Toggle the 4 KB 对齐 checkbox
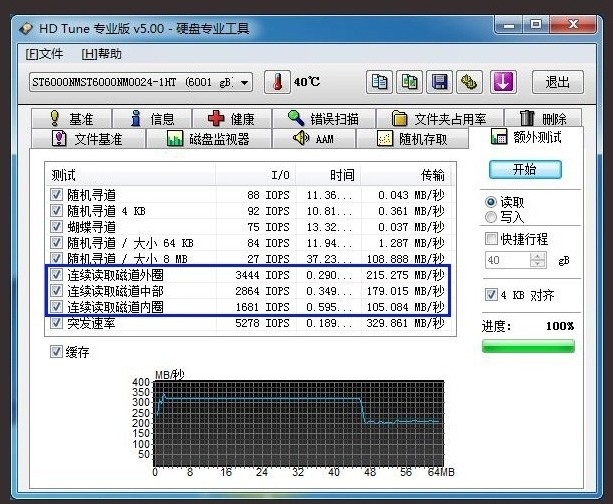613x504 pixels. coord(491,294)
